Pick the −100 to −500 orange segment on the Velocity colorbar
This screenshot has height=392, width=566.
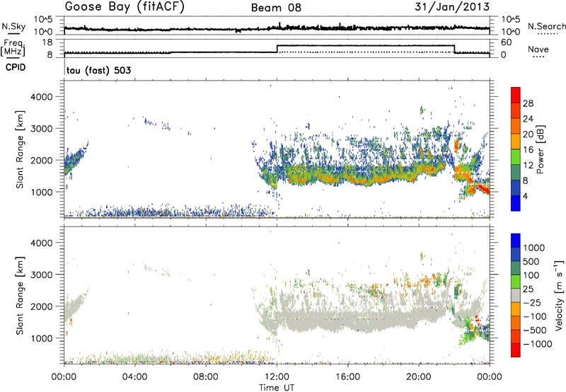[516, 323]
